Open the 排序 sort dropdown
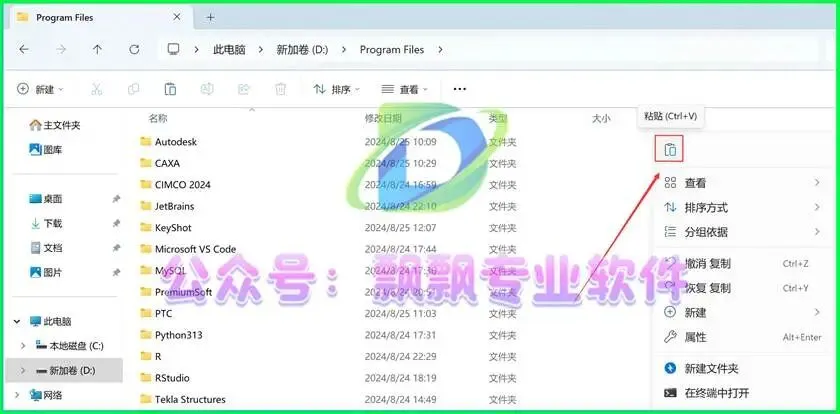 [336, 89]
